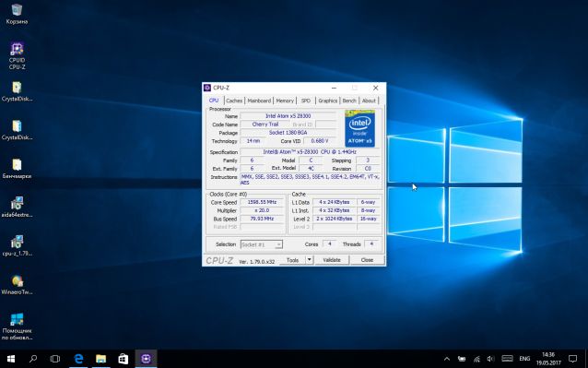Viewport: 588px width, 368px height.
Task: Click the Core VID value 0.680 V
Action: coord(320,141)
